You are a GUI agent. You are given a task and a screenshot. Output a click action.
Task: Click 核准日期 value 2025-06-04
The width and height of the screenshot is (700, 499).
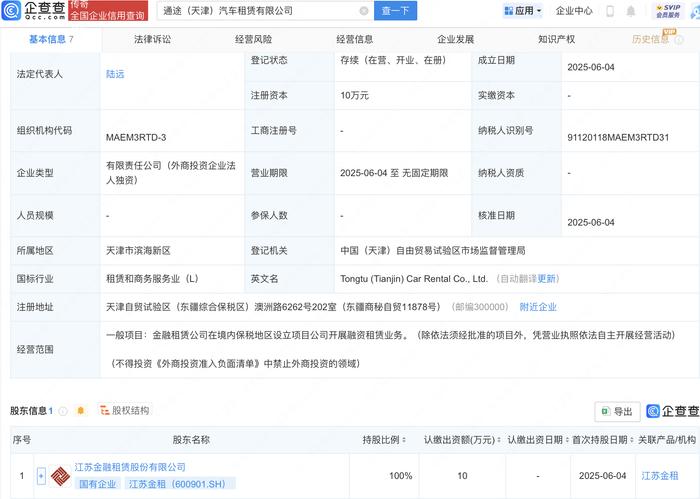(591, 223)
